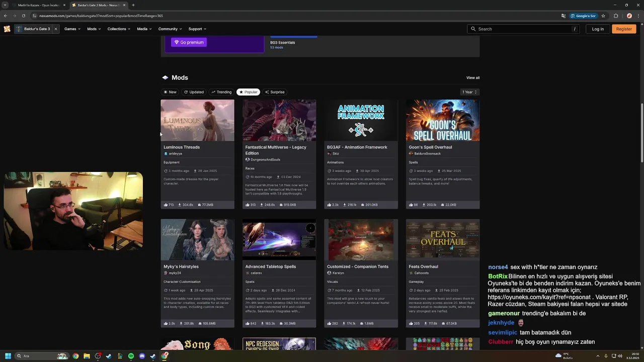Open Goon's Spell Overhaul title link
Image resolution: width=644 pixels, height=362 pixels.
tap(430, 147)
